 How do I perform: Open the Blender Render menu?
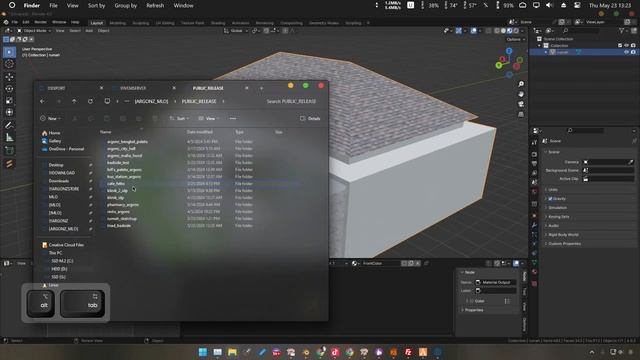pyautogui.click(x=40, y=22)
